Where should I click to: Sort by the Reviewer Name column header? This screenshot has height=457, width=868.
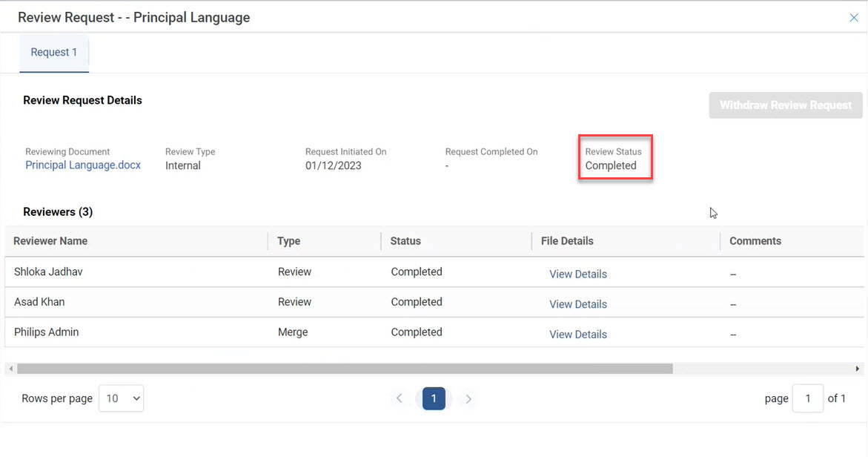50,241
